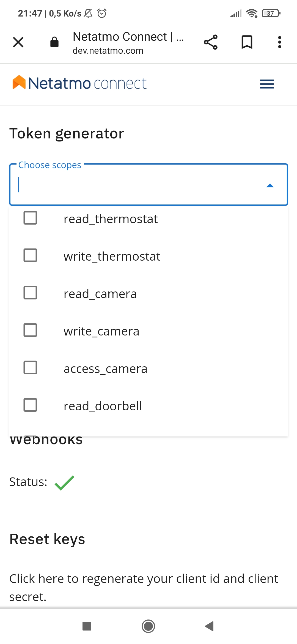Tick the read_camera scope checkbox
Screen dimensions: 297x644
(30, 293)
